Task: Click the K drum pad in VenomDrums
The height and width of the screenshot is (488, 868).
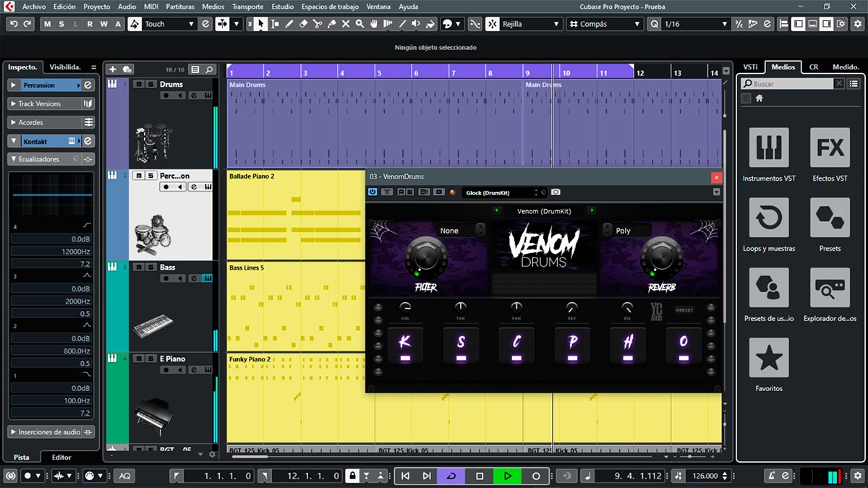Action: pyautogui.click(x=405, y=345)
